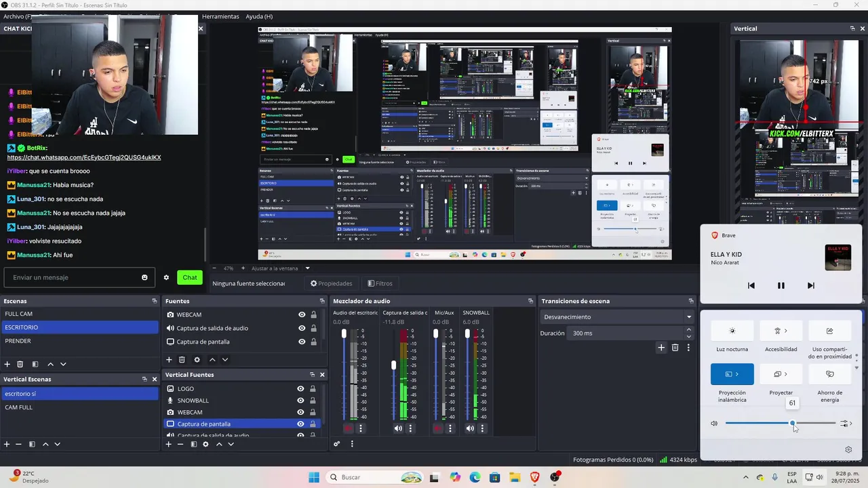Open sound output device selector arrow
The image size is (868, 488).
846,424
